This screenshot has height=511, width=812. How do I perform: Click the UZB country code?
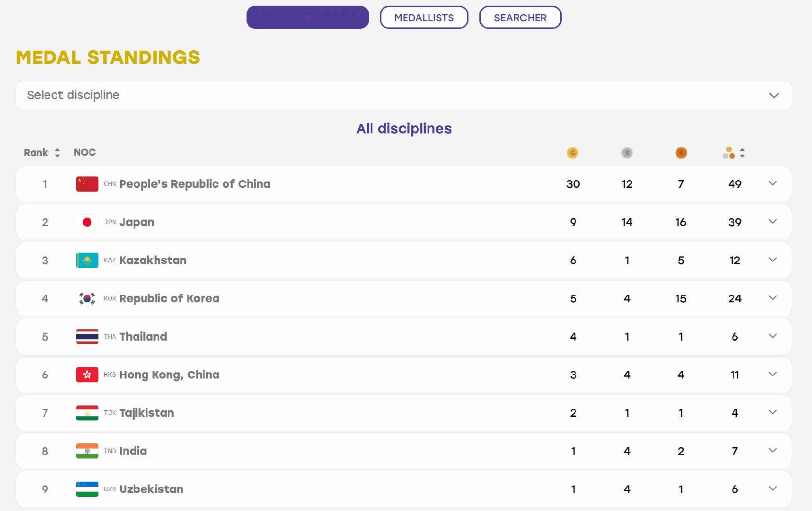pos(110,489)
